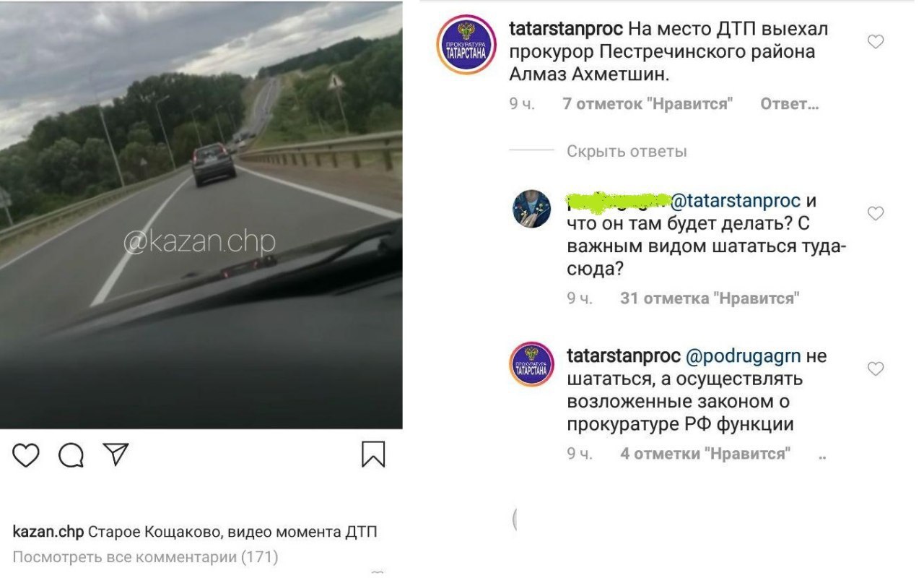Open avatar of user asking about prosecutor

[x=532, y=210]
